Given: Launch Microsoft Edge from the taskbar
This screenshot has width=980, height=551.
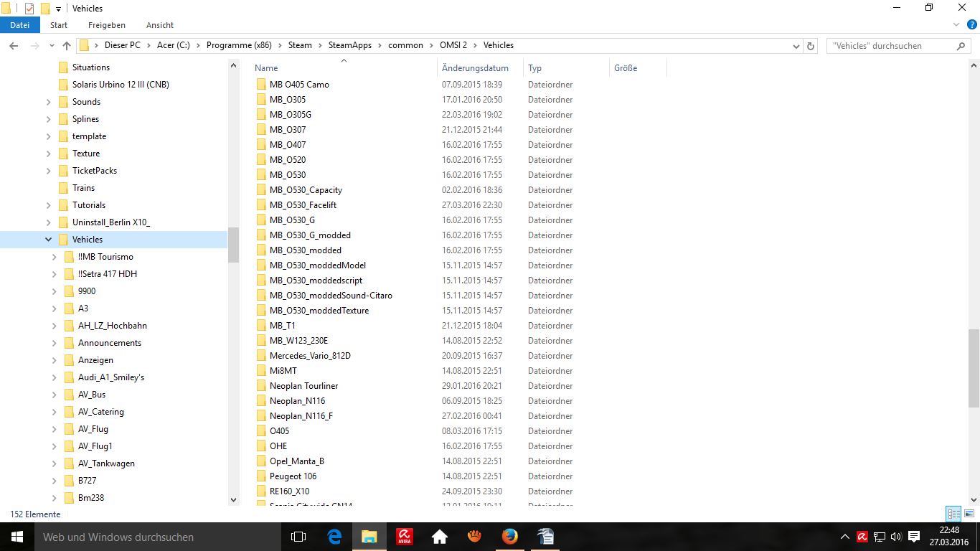Looking at the screenshot, I should point(334,537).
